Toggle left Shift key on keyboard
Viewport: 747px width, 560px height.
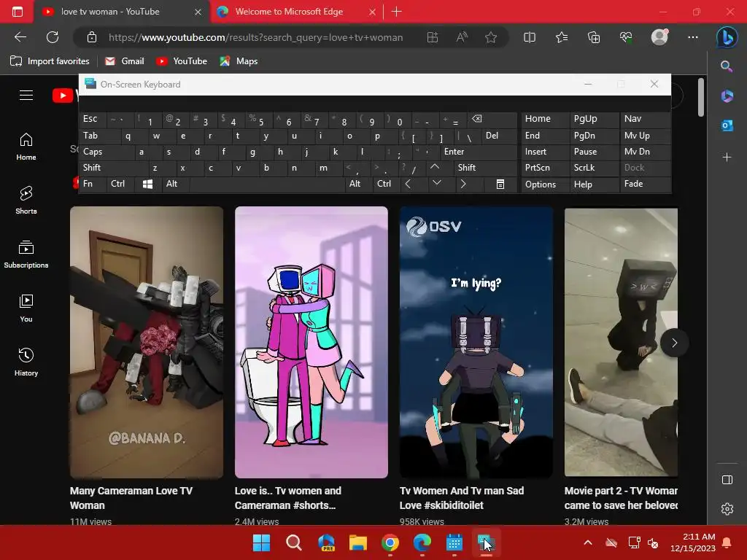pyautogui.click(x=112, y=168)
